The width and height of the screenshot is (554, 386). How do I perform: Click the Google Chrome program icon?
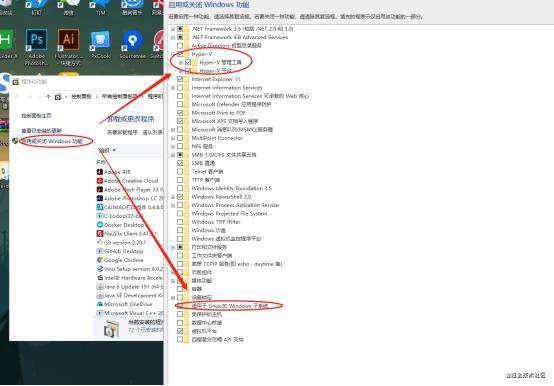100,260
